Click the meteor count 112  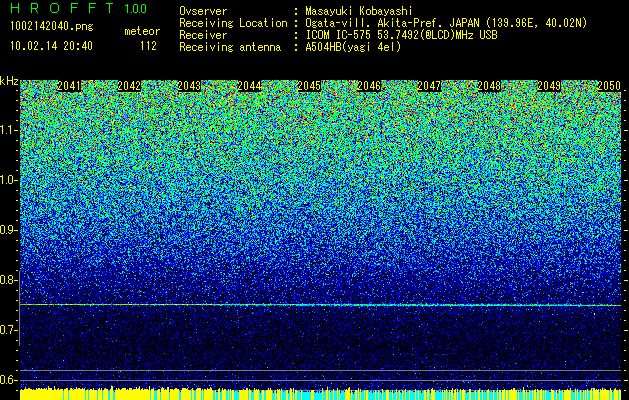148,46
